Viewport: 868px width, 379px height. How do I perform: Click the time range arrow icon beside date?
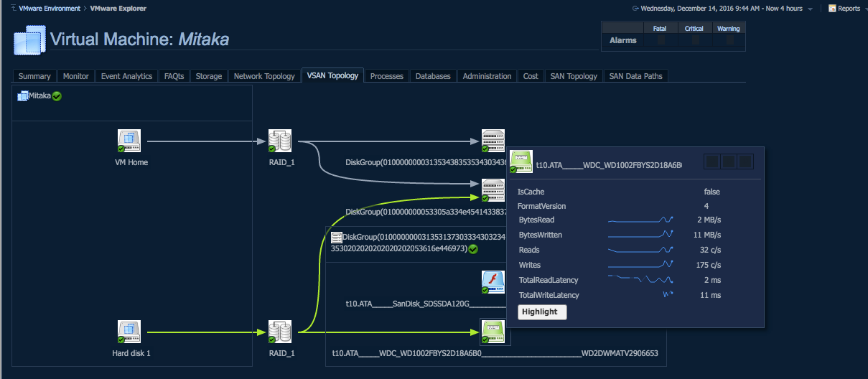(x=635, y=9)
